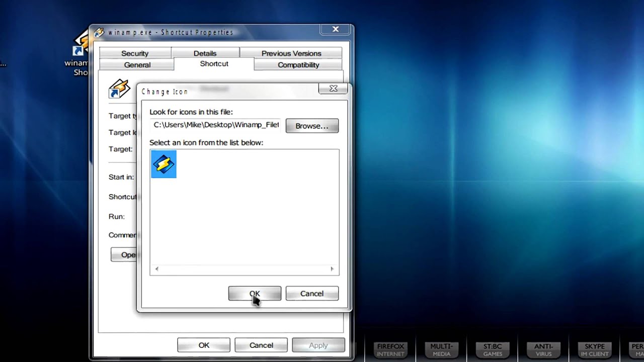Switch to the Security tab
Image resolution: width=644 pixels, height=362 pixels.
(x=135, y=53)
